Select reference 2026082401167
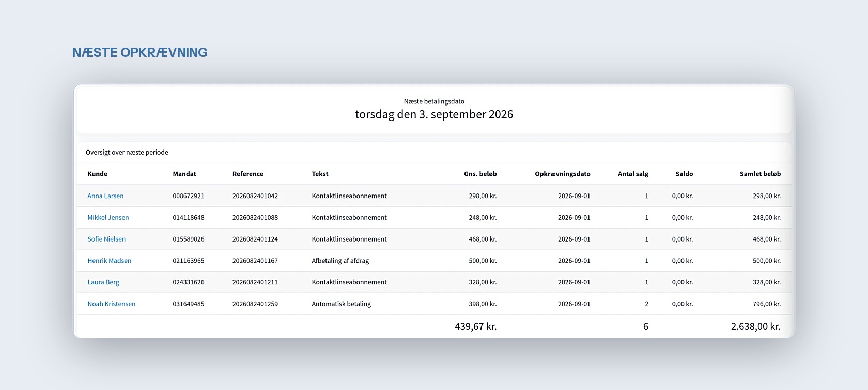The image size is (868, 390). point(255,261)
